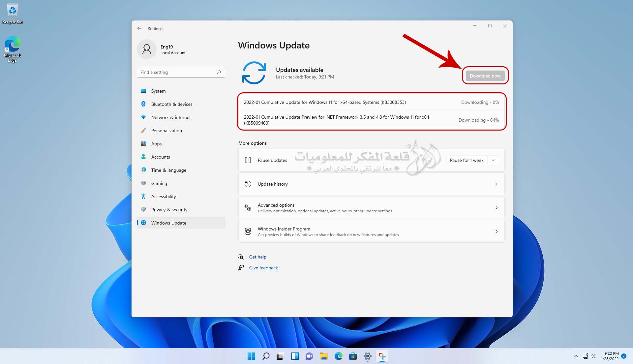Click Last checked: Today, 9:21 PM text
The height and width of the screenshot is (364, 633).
click(305, 77)
